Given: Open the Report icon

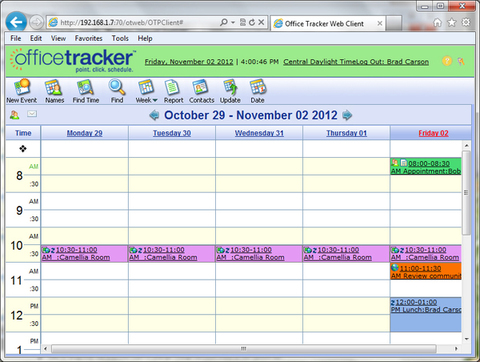Looking at the screenshot, I should 173,91.
